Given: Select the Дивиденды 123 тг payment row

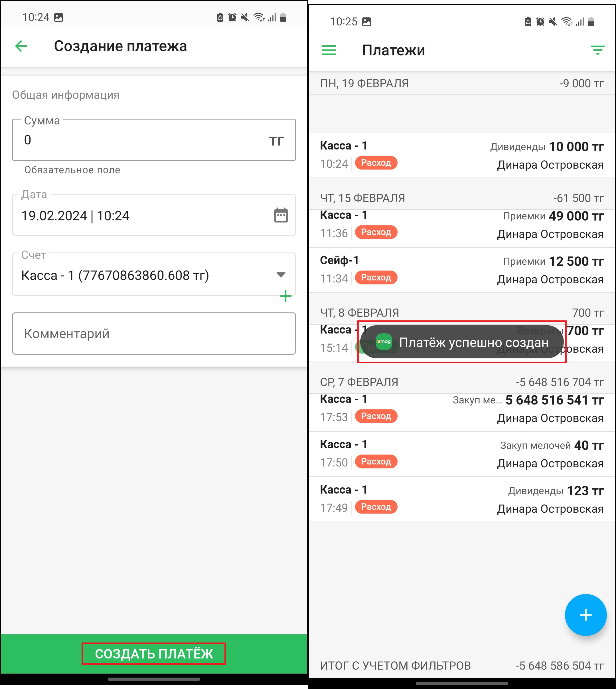Looking at the screenshot, I should (x=461, y=499).
